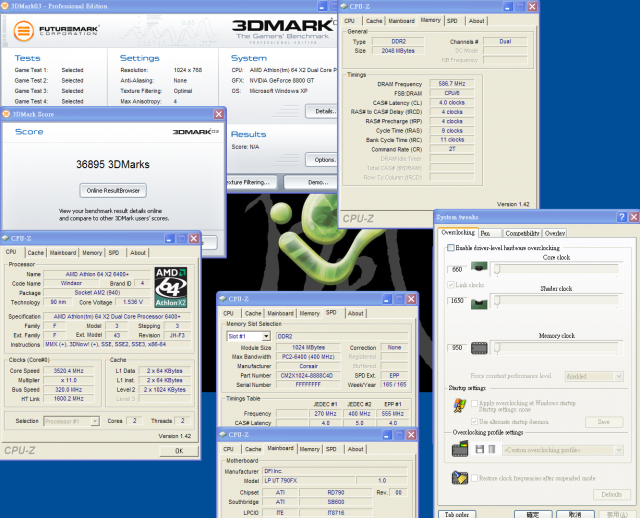Viewport: 640px width, 518px height.
Task: Click the overclocking profile memory card icon
Action: (460, 449)
